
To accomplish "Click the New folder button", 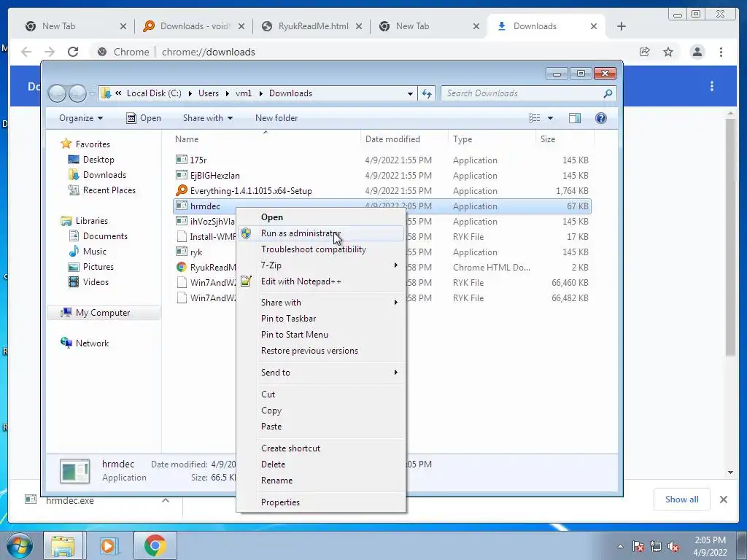I will point(276,118).
